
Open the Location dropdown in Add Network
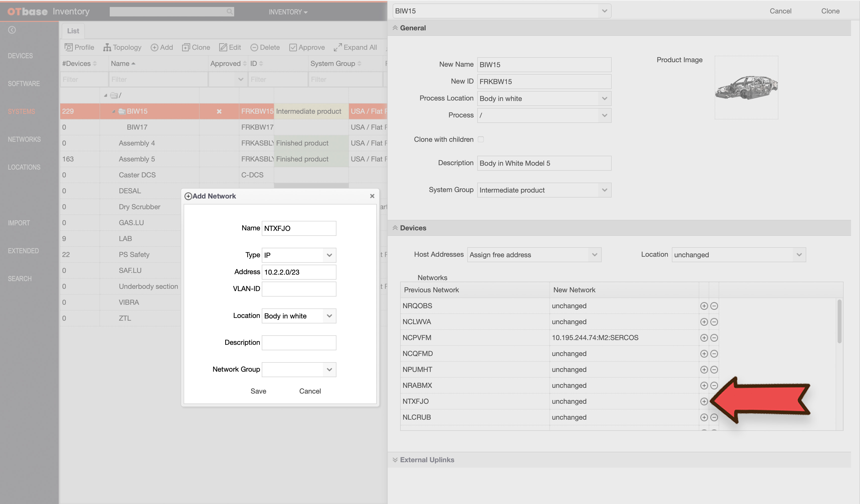coord(329,316)
